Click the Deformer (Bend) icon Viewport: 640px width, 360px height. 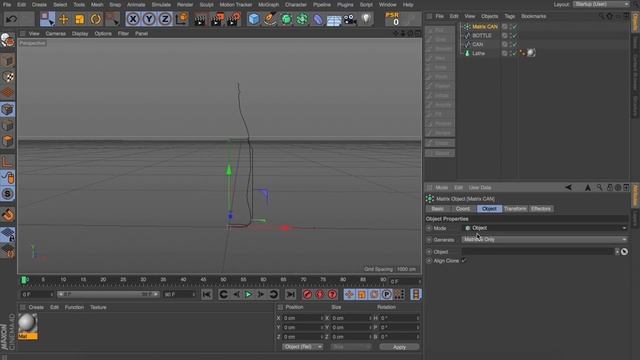pos(318,19)
